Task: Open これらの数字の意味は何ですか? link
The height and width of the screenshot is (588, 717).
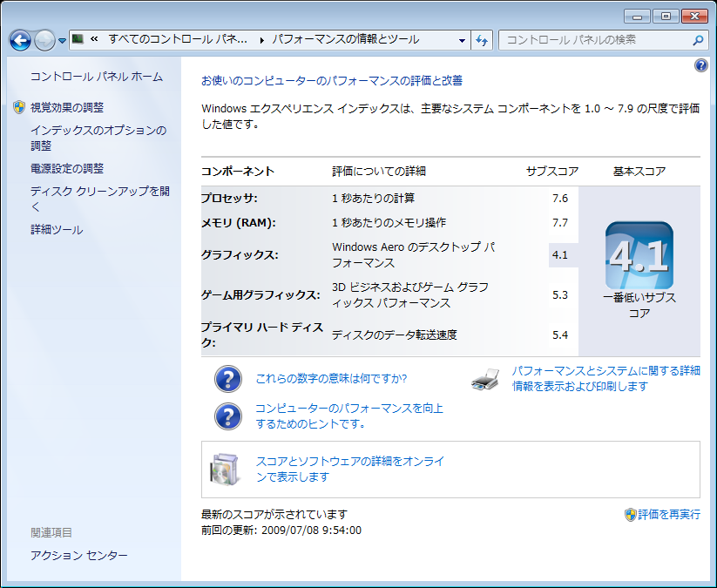Action: coord(331,379)
